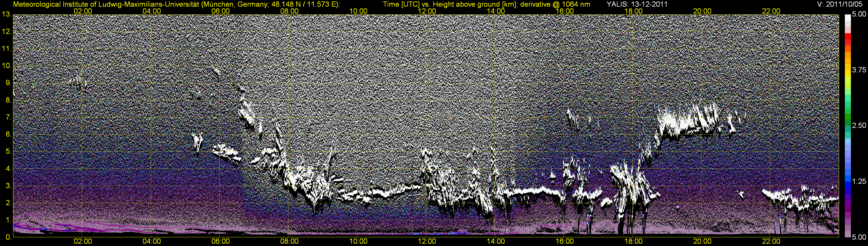Click the 22:00 label on the top time axis

click(x=771, y=11)
